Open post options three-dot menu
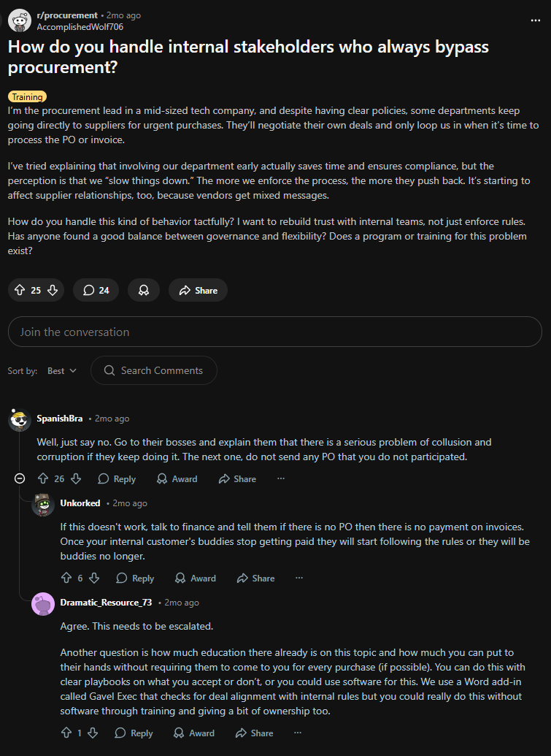The width and height of the screenshot is (551, 756). tap(536, 20)
